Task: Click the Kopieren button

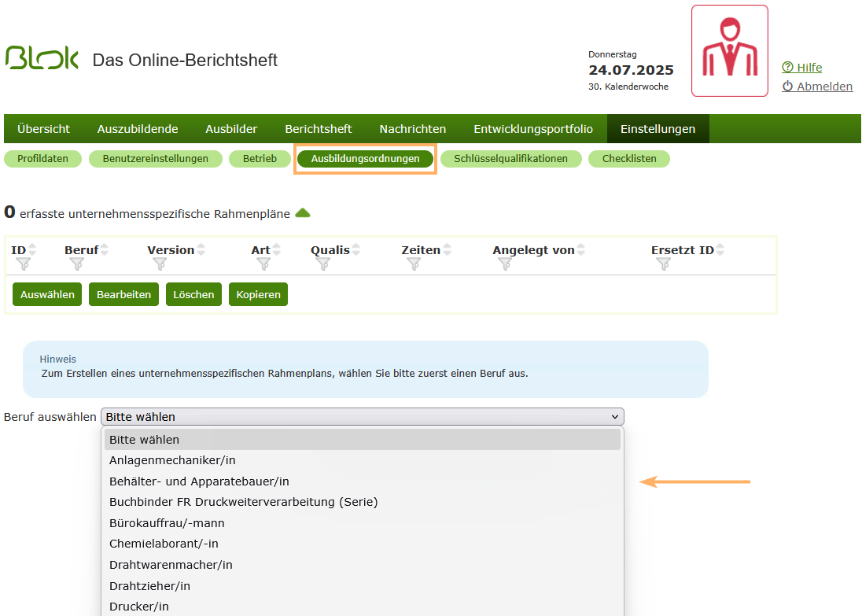Action: coord(257,293)
